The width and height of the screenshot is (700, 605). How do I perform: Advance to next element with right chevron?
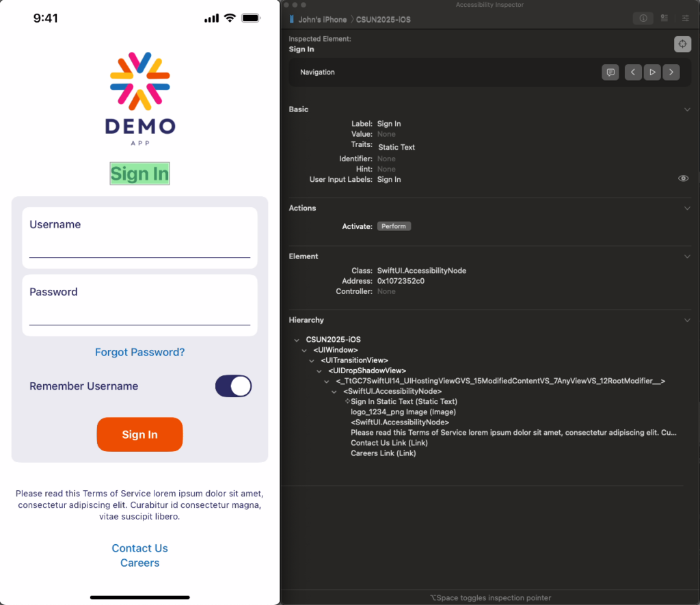click(x=671, y=72)
